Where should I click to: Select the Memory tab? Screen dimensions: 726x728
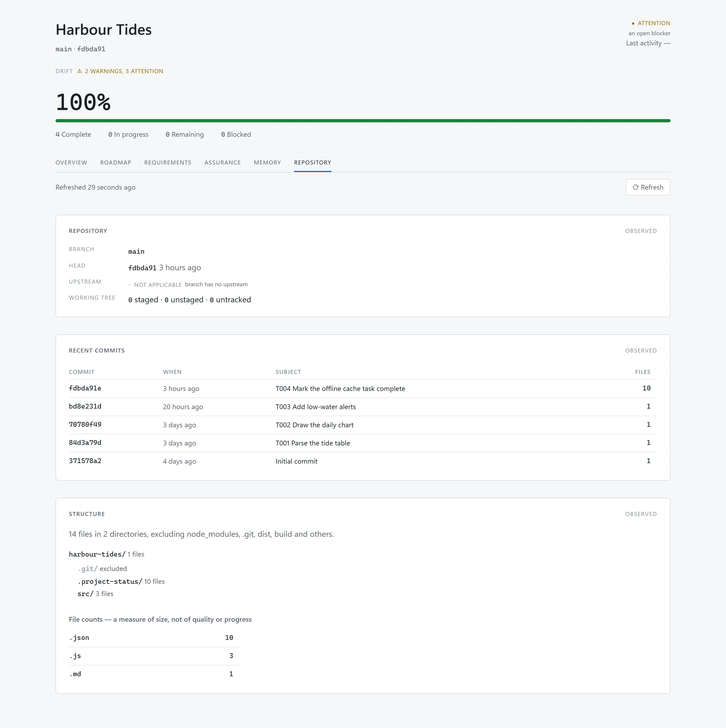tap(267, 162)
